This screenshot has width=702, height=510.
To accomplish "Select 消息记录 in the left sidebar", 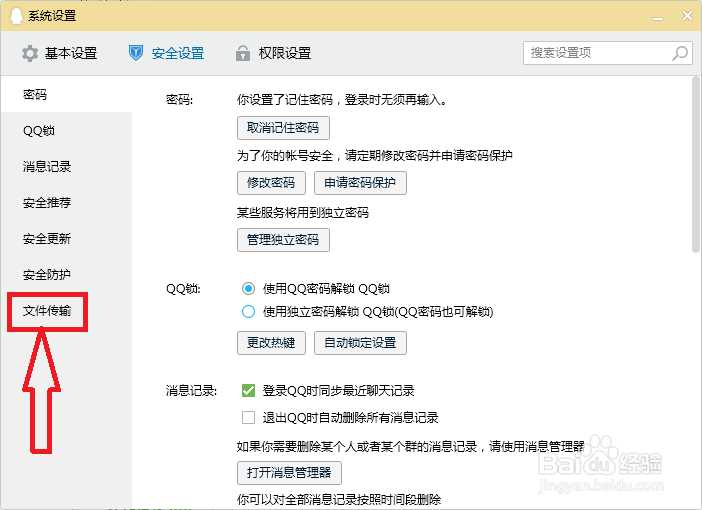I will [x=66, y=167].
